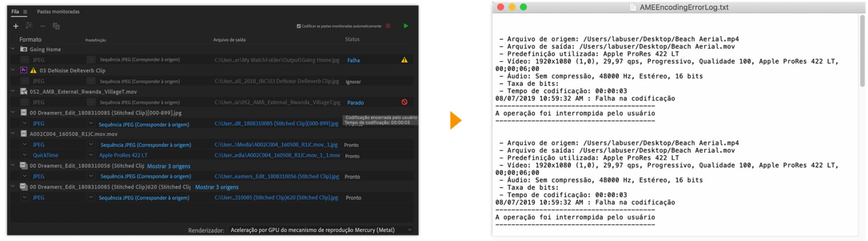868x241 pixels.
Task: Click JPEG format link under A002C004 source
Action: [38, 145]
